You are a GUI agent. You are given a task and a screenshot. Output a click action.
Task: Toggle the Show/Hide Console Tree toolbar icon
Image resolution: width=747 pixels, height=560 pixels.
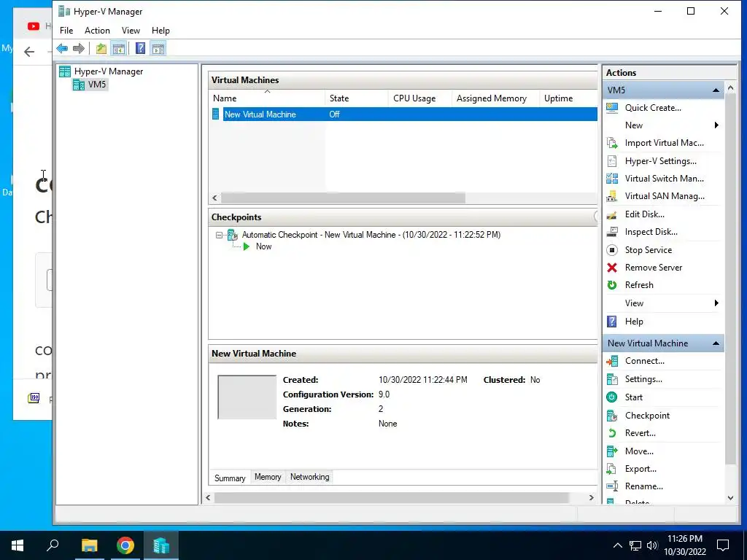click(119, 48)
